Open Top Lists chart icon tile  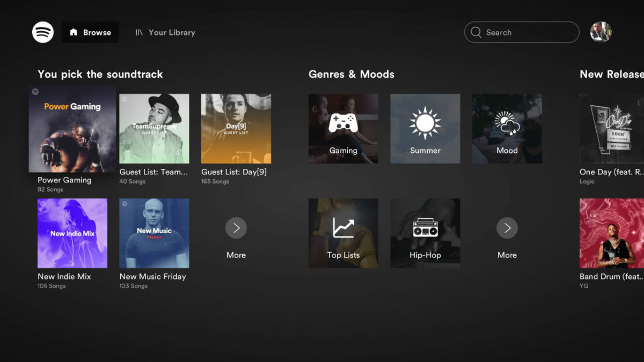343,233
